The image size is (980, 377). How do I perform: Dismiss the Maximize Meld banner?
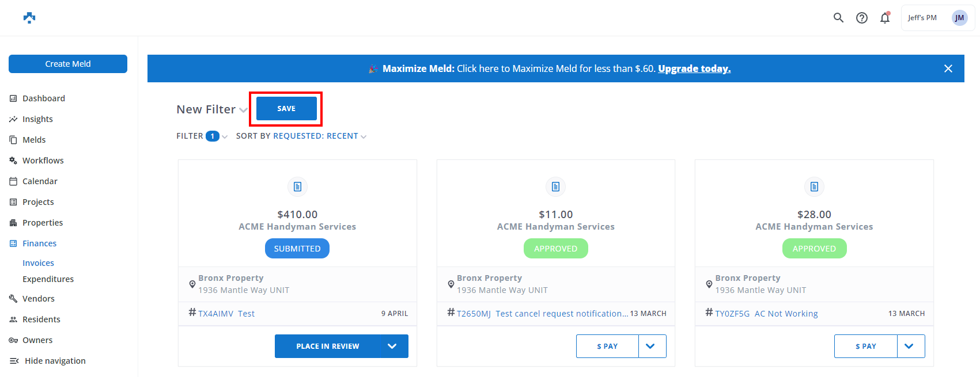click(948, 68)
